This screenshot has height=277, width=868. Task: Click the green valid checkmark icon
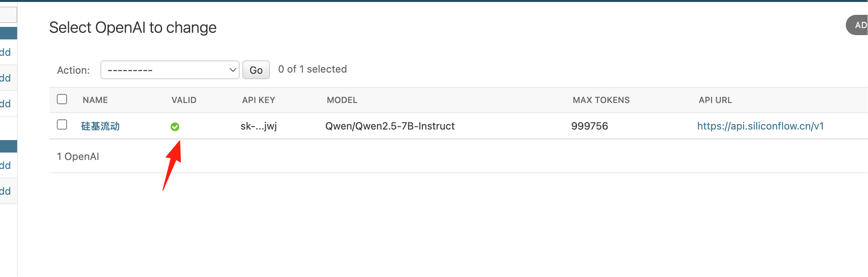[x=175, y=127]
